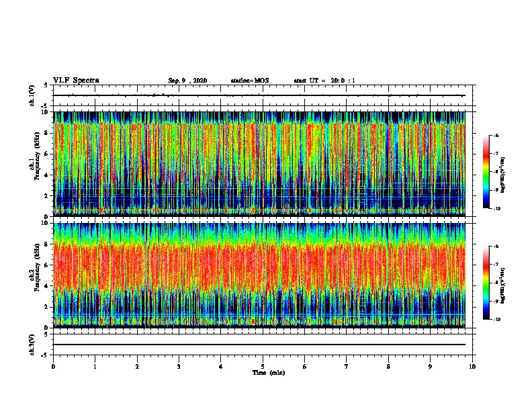Click the "station=MOS" header text
The width and height of the screenshot is (532, 411).
click(x=250, y=81)
